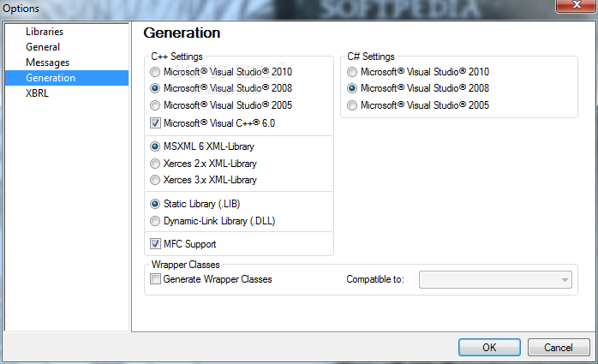Open the General options page
This screenshot has width=598, height=364.
click(x=67, y=47)
